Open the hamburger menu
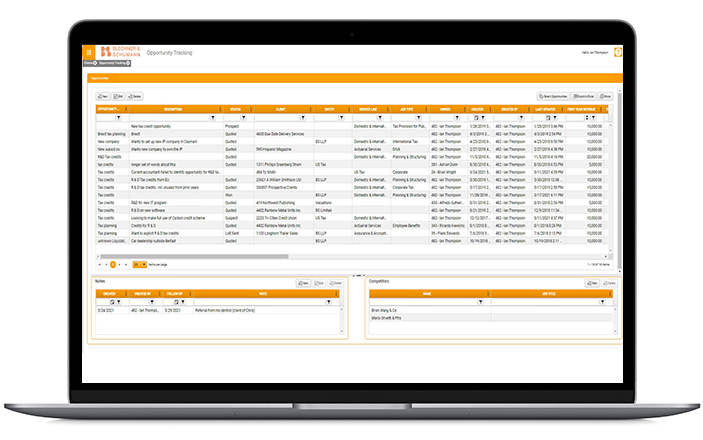Image resolution: width=703 pixels, height=440 pixels. coord(89,52)
